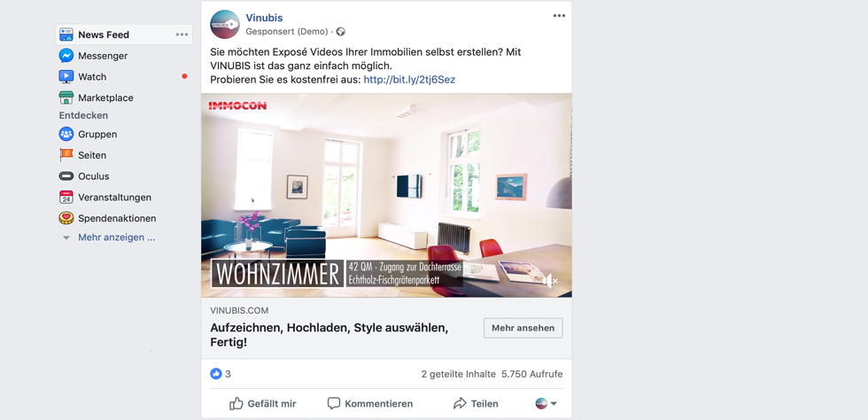This screenshot has height=420, width=868.
Task: Open the Spendenaktionen heart coin icon
Action: (66, 218)
